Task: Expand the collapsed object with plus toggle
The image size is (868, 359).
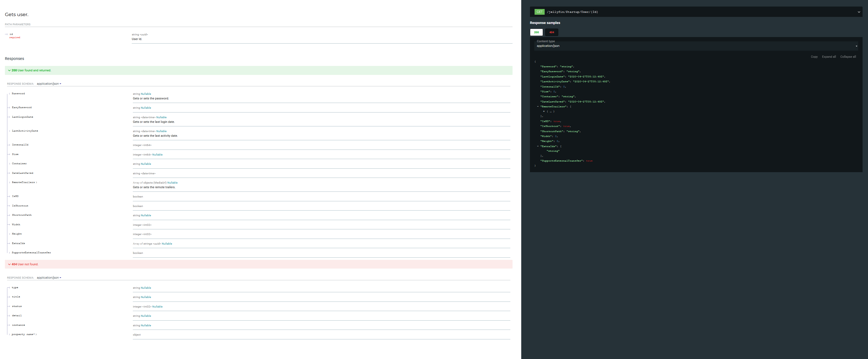Action: pos(544,111)
